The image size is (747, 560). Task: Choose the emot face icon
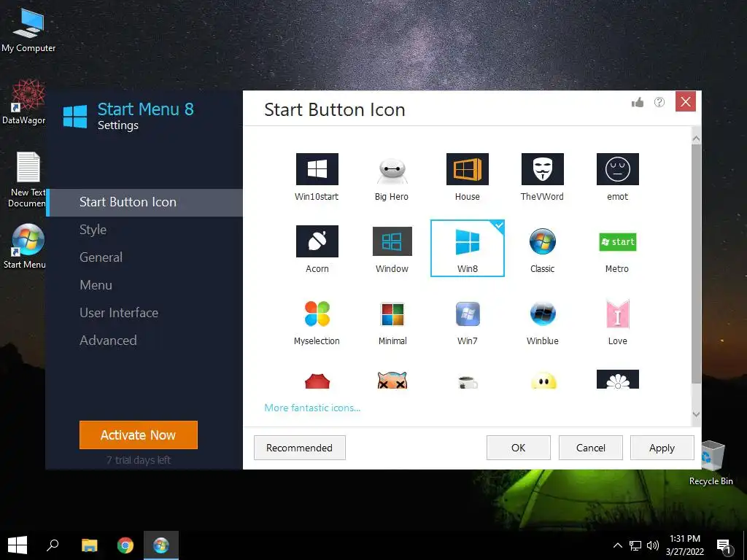[617, 176]
